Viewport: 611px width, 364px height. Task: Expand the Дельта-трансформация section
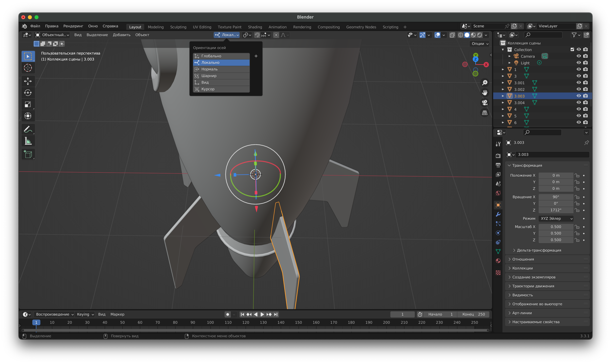click(539, 250)
